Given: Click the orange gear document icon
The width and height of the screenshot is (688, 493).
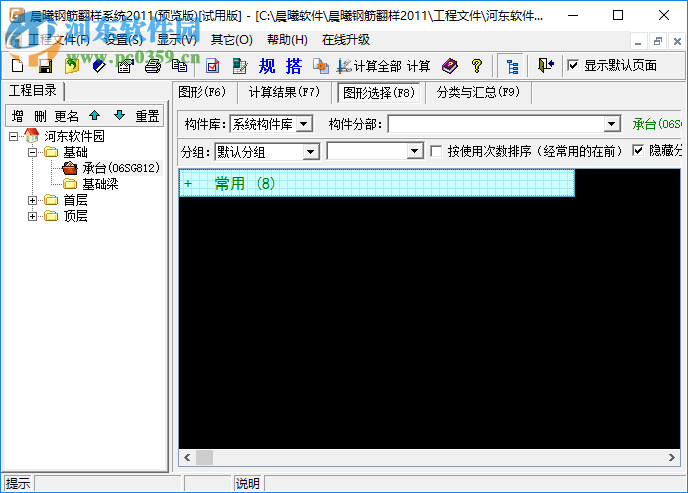Looking at the screenshot, I should click(x=321, y=66).
